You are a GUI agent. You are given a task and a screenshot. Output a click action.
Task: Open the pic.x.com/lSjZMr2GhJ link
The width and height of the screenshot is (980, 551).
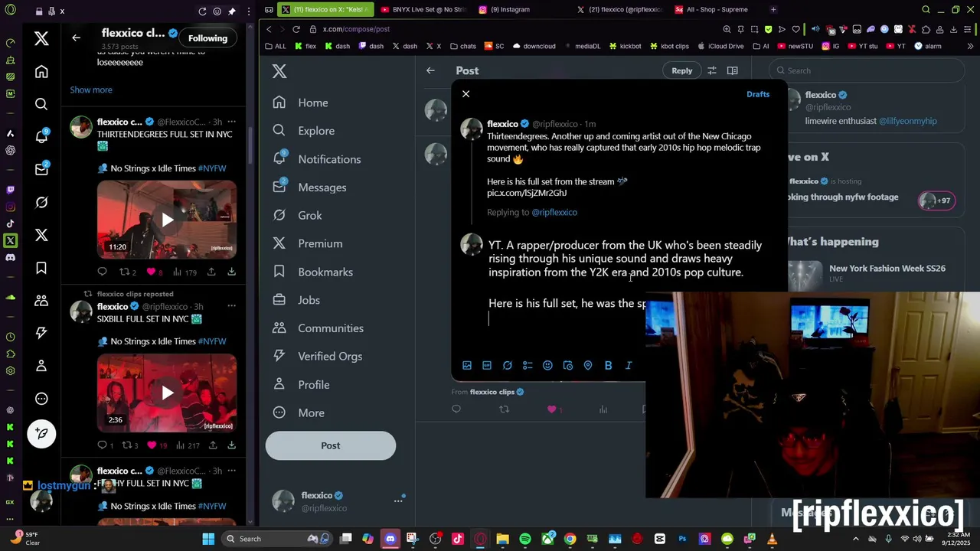[527, 193]
